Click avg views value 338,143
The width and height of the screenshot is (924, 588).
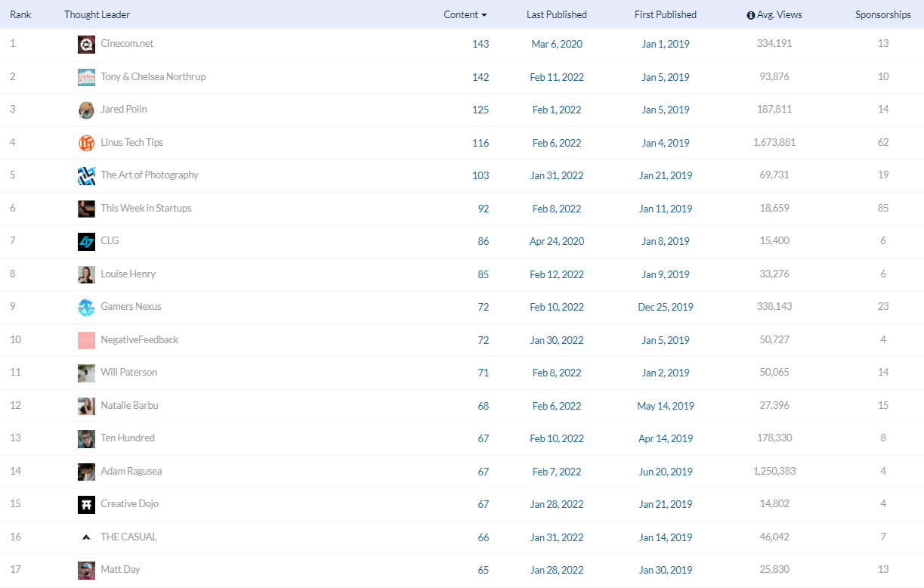click(774, 307)
